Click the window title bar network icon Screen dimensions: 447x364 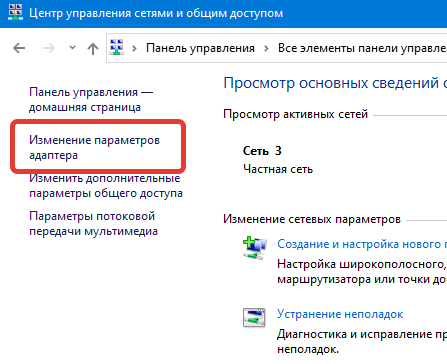pyautogui.click(x=15, y=13)
